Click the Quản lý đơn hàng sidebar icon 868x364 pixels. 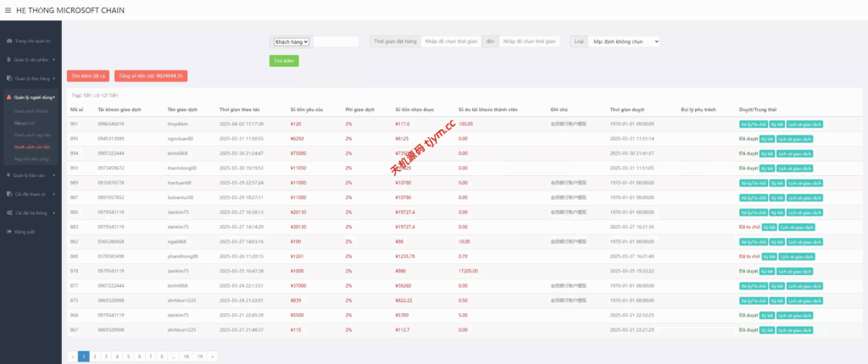[8, 78]
